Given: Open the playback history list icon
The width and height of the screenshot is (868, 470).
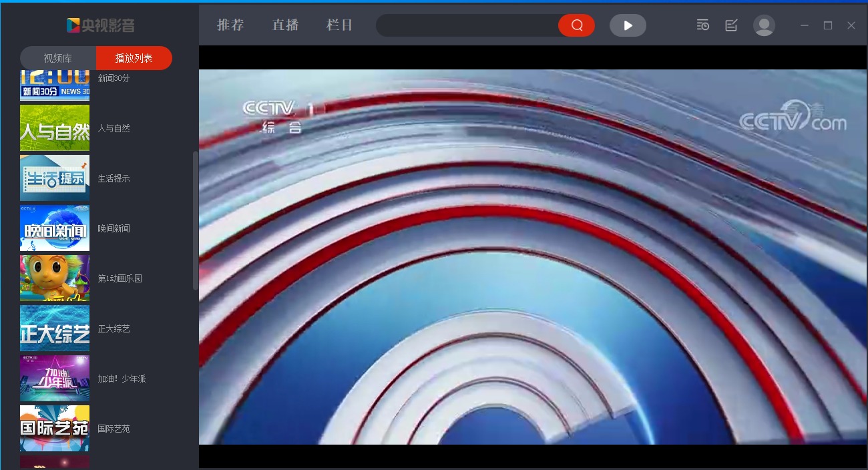Looking at the screenshot, I should pyautogui.click(x=702, y=25).
